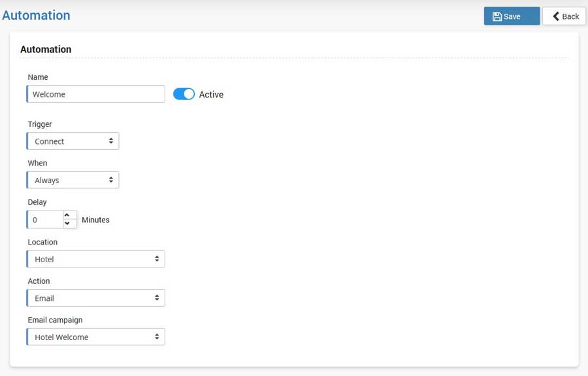588x376 pixels.
Task: Increase Delay with the up arrow
Action: [x=67, y=215]
